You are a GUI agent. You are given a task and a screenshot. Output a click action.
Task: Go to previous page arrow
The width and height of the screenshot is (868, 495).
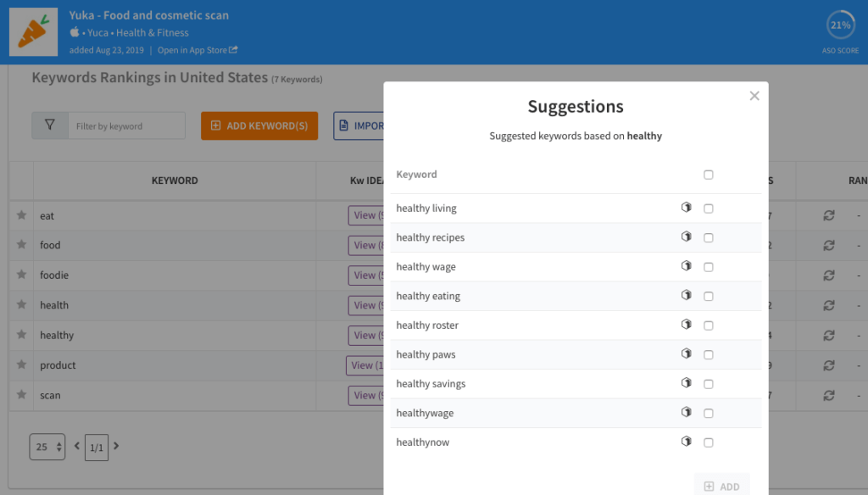tap(77, 446)
